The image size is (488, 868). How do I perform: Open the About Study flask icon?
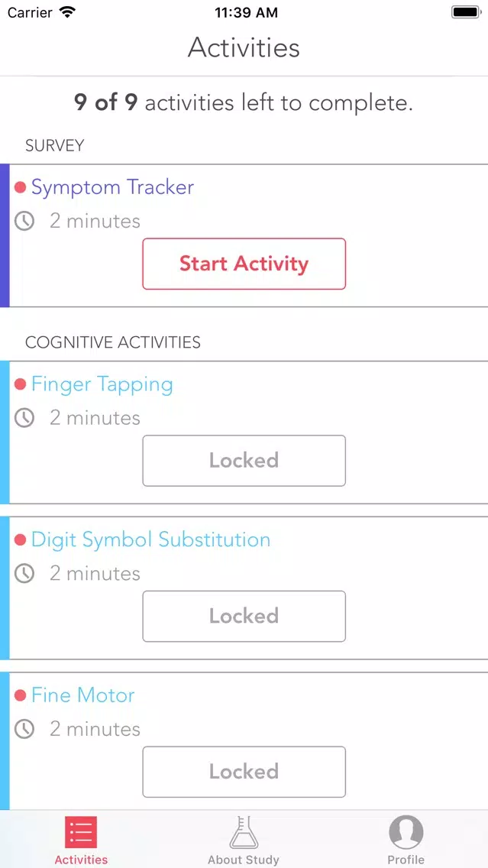coord(244,832)
